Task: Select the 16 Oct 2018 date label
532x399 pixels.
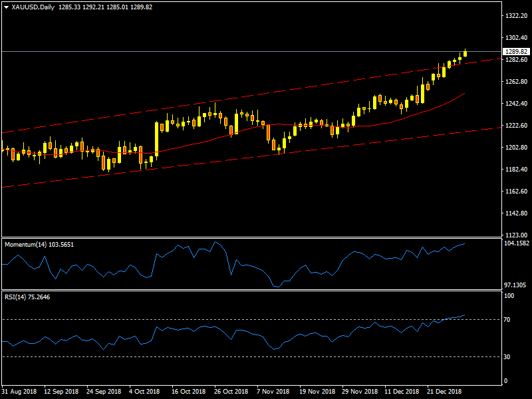Action: tap(189, 392)
